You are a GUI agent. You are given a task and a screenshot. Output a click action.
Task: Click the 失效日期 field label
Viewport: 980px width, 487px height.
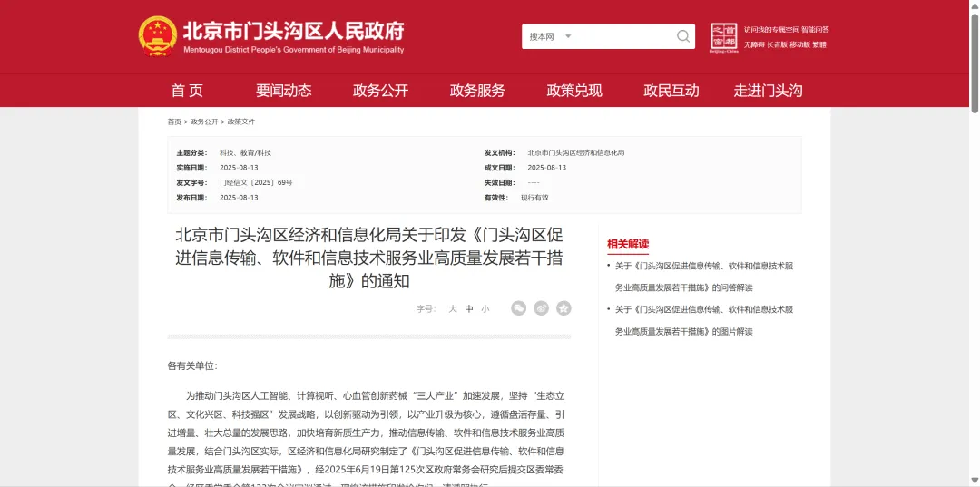point(499,183)
